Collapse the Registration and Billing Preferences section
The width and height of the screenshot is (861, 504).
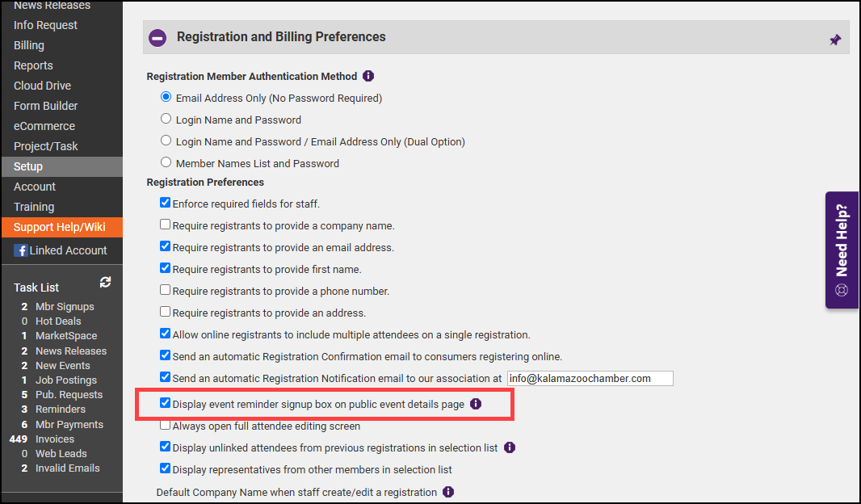(157, 38)
